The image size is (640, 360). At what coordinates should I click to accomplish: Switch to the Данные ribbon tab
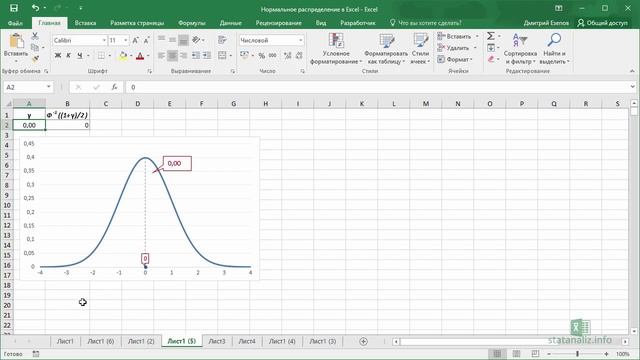pos(231,23)
